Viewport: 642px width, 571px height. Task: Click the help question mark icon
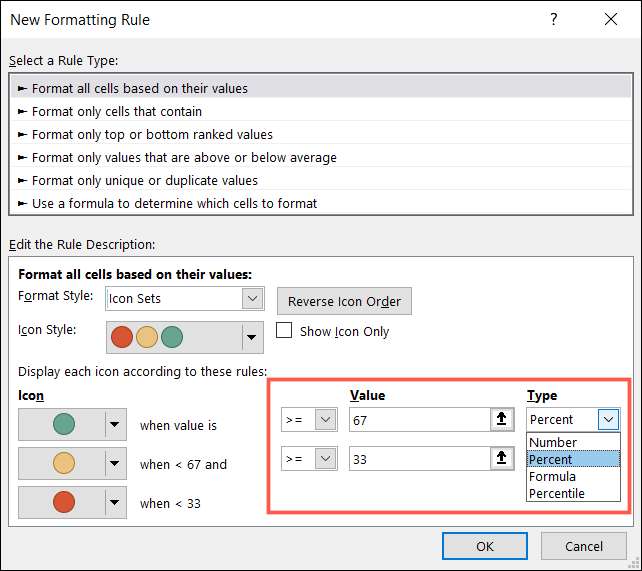[554, 19]
